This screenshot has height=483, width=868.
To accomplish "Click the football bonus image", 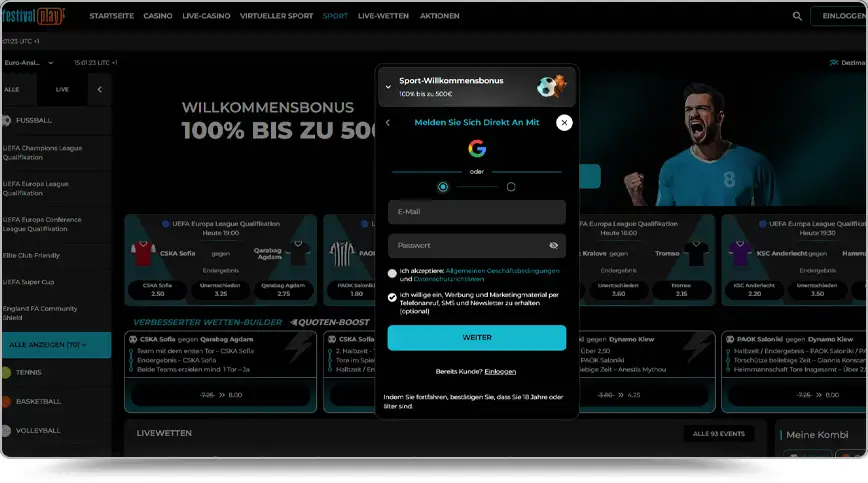I will 551,86.
